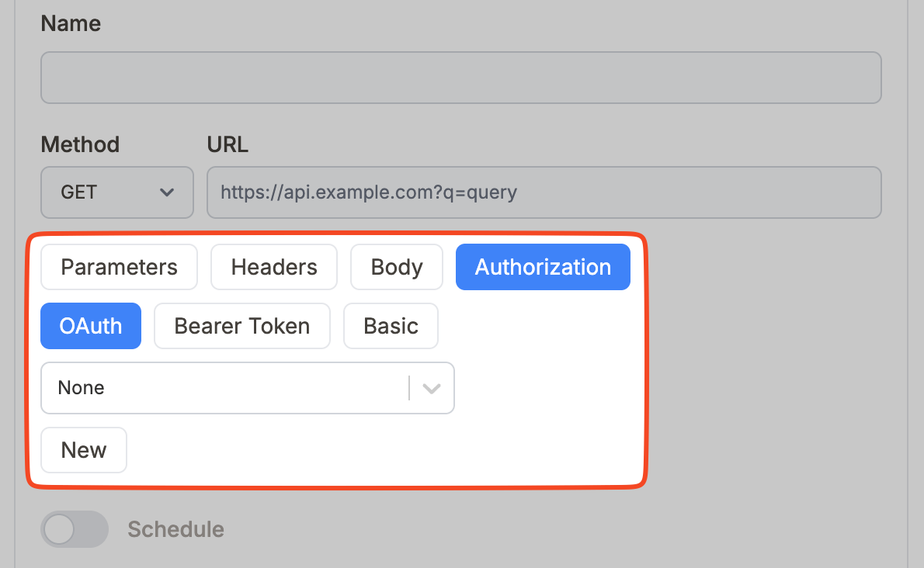Switch to the Parameters tab
Screen dimensions: 924x568
tap(119, 267)
